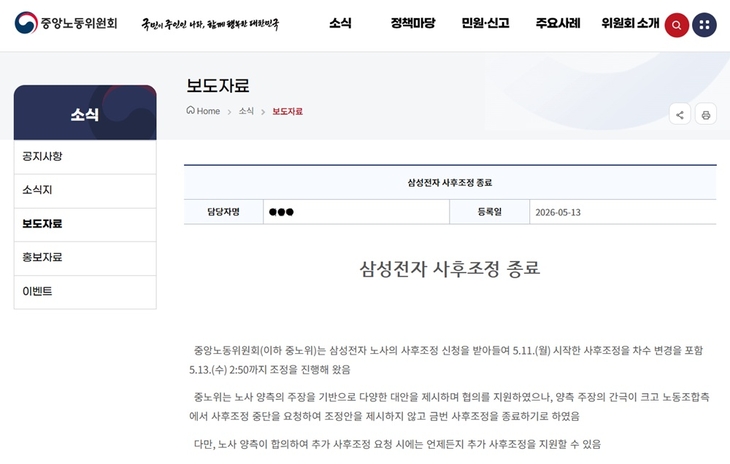Open the full site menu grid icon
This screenshot has height=464, width=730.
pos(704,25)
